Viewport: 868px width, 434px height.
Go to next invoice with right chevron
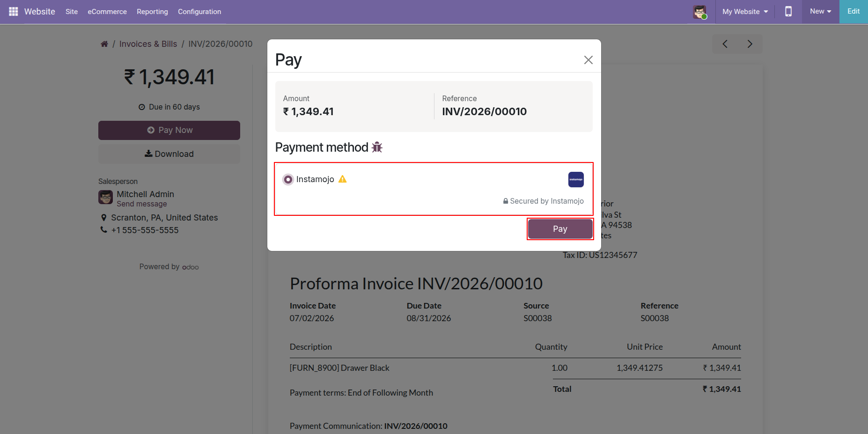coord(750,44)
